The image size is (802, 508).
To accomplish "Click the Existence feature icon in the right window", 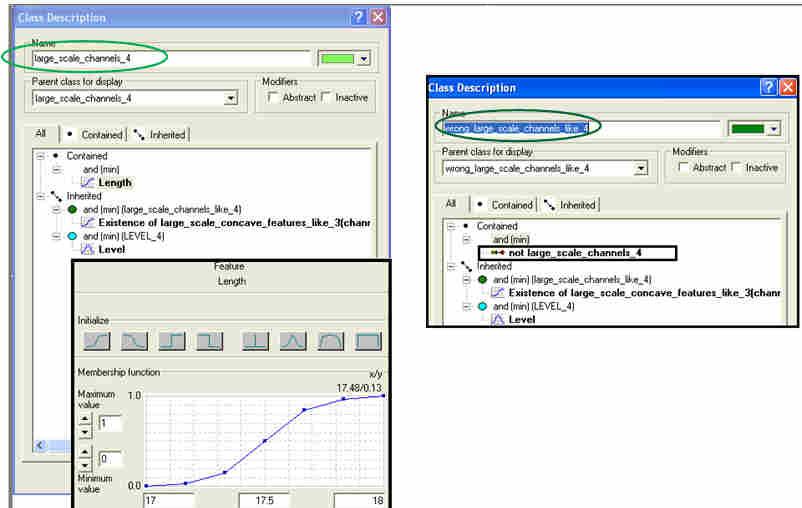I will coord(497,293).
